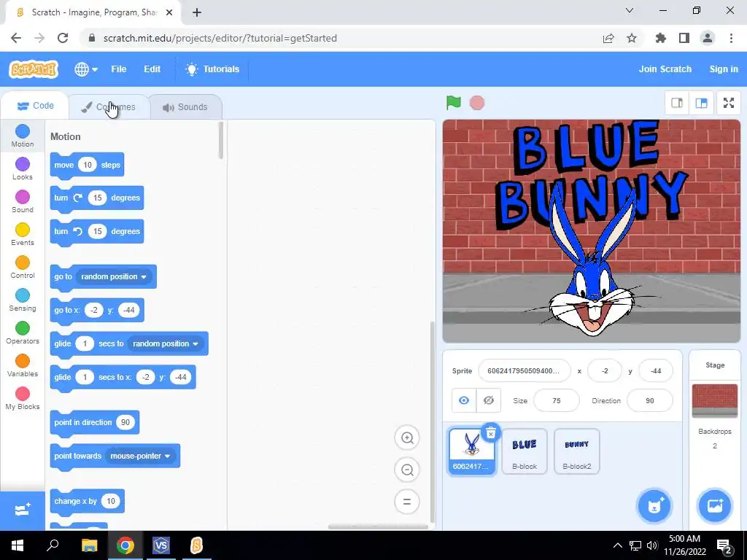Viewport: 747px width, 560px height.
Task: Open Visual Studio from taskbar
Action: (x=160, y=545)
